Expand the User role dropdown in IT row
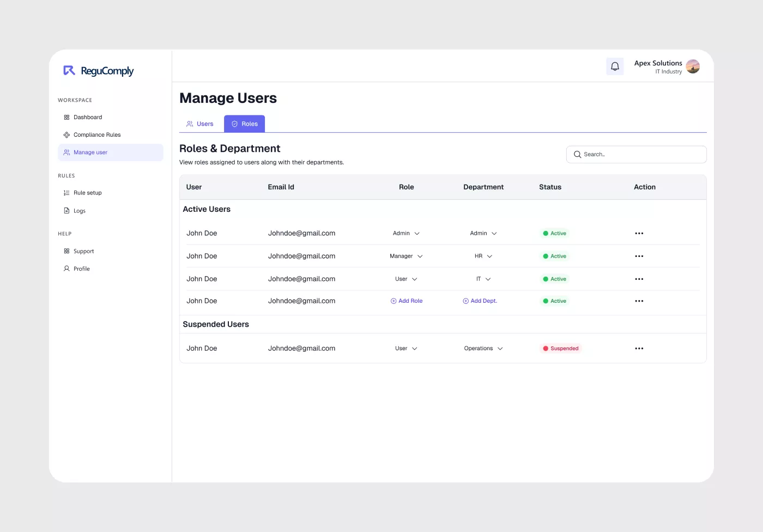 [406, 279]
